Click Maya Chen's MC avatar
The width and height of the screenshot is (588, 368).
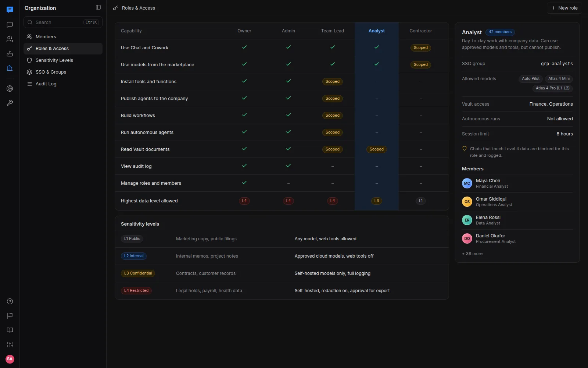point(467,183)
